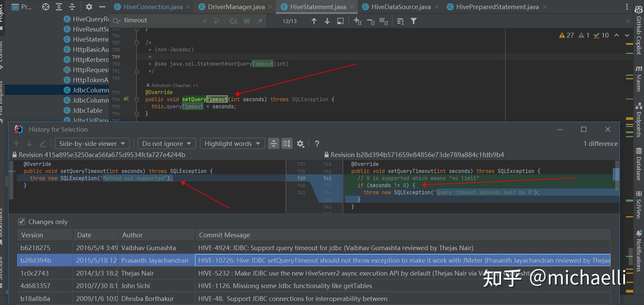Switch to the DriverManager.java tab
Image resolution: width=644 pixels, height=305 pixels.
(236, 7)
